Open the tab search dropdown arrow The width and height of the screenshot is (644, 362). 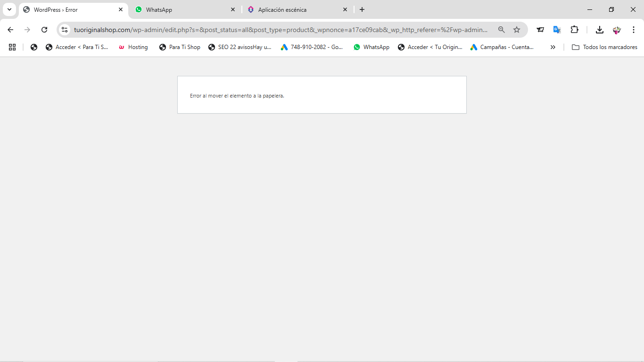[x=9, y=9]
